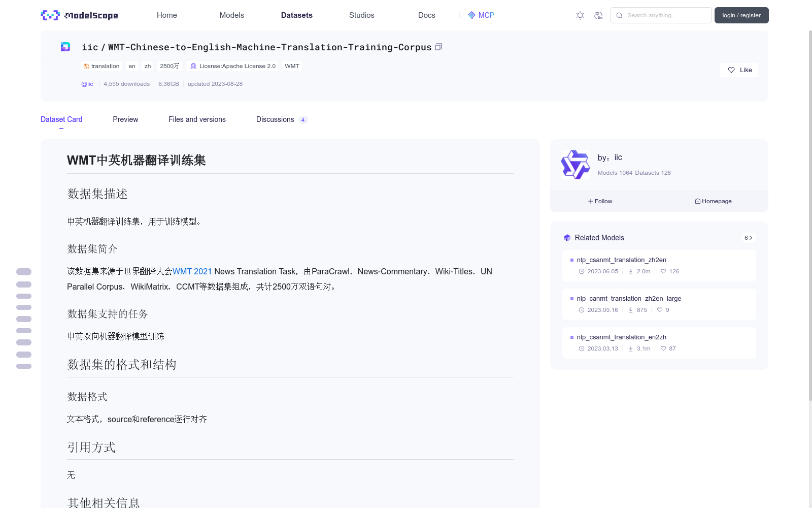Click the plus icon beside Follow
Screen dimensions: 812x508
coord(591,201)
